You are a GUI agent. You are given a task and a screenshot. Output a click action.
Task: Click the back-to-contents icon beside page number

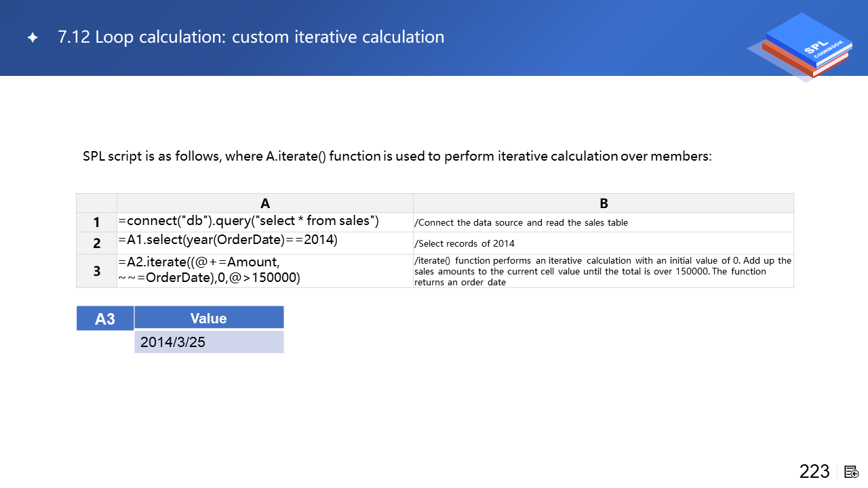(x=852, y=472)
